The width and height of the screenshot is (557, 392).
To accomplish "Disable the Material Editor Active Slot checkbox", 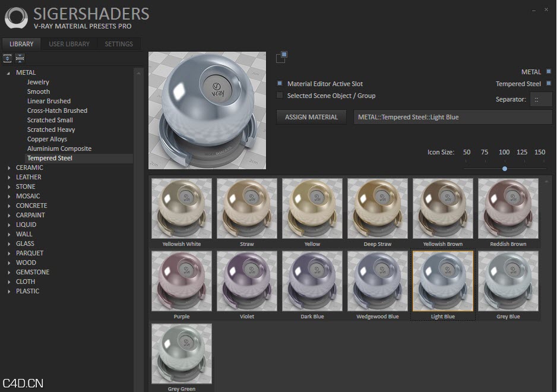I will pyautogui.click(x=279, y=84).
